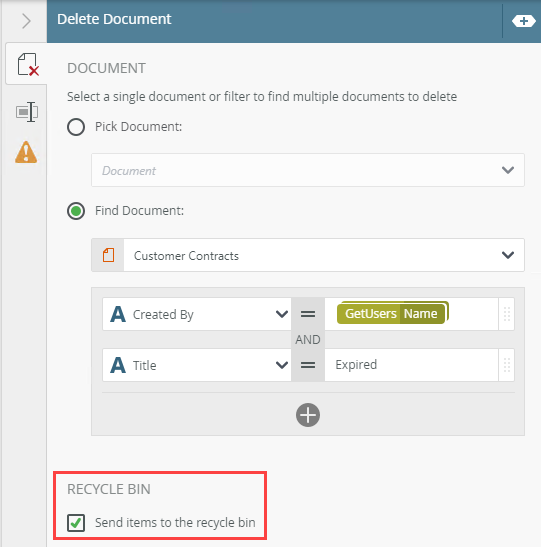Click the context browser plus toggle icon
541x547 pixels.
click(x=524, y=21)
